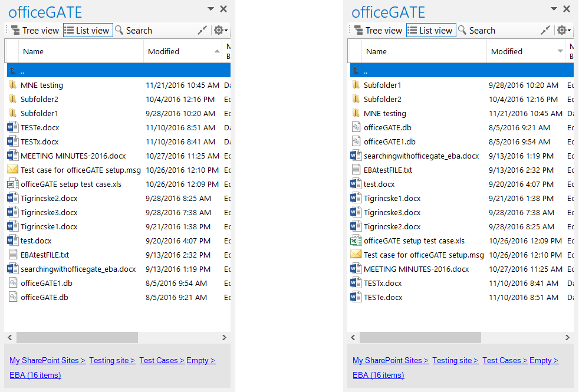This screenshot has height=392, width=579.
Task: Click the Search magnifier icon in left panel
Action: tap(119, 31)
